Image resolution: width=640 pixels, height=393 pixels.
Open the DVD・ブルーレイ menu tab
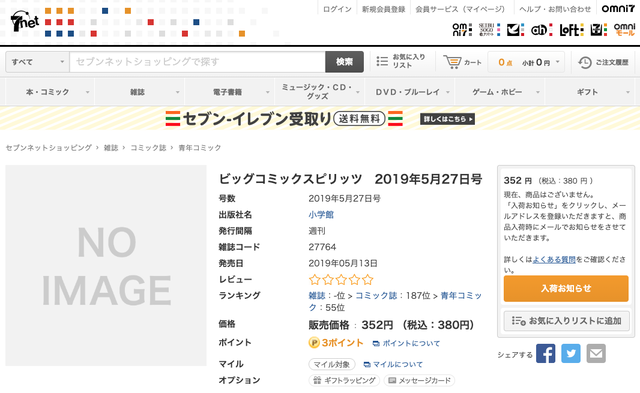pyautogui.click(x=409, y=92)
